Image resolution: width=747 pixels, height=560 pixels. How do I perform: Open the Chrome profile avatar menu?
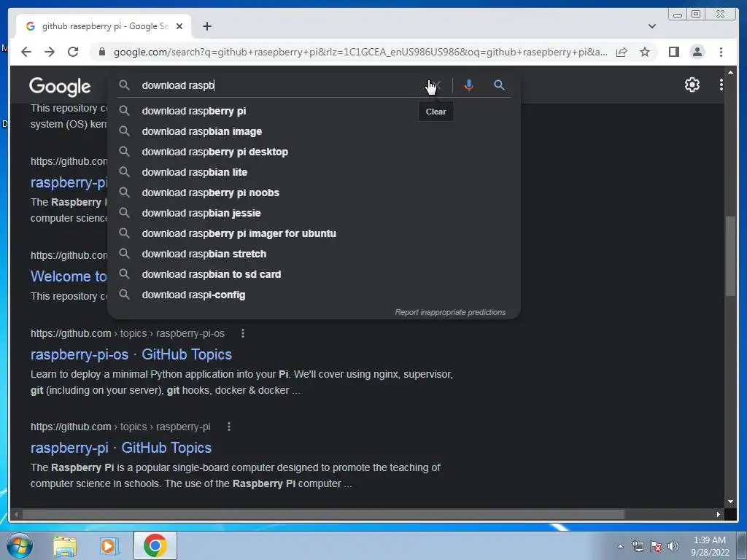[697, 52]
